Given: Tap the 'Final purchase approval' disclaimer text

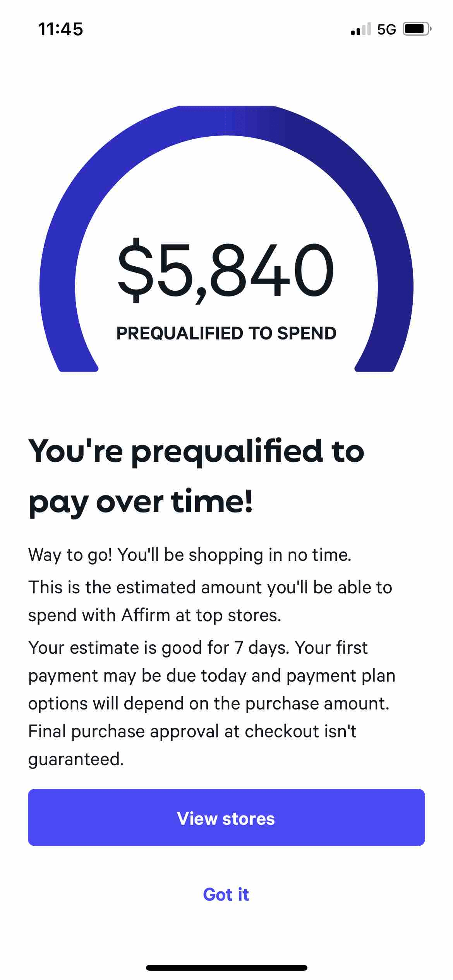Looking at the screenshot, I should [192, 745].
